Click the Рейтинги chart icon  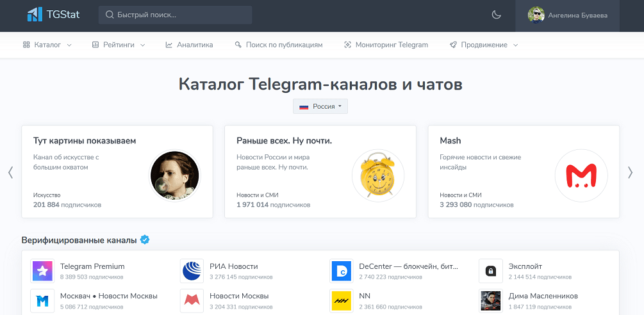tap(95, 45)
